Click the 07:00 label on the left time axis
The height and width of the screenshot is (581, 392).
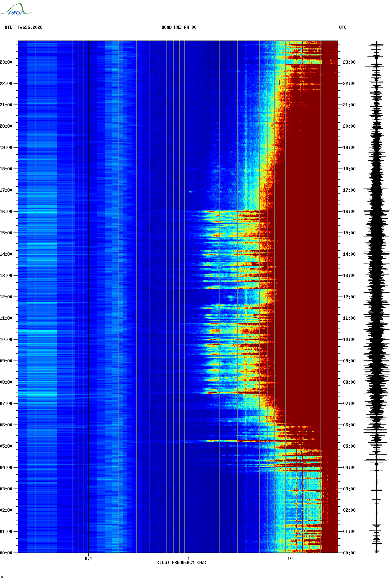[6, 404]
